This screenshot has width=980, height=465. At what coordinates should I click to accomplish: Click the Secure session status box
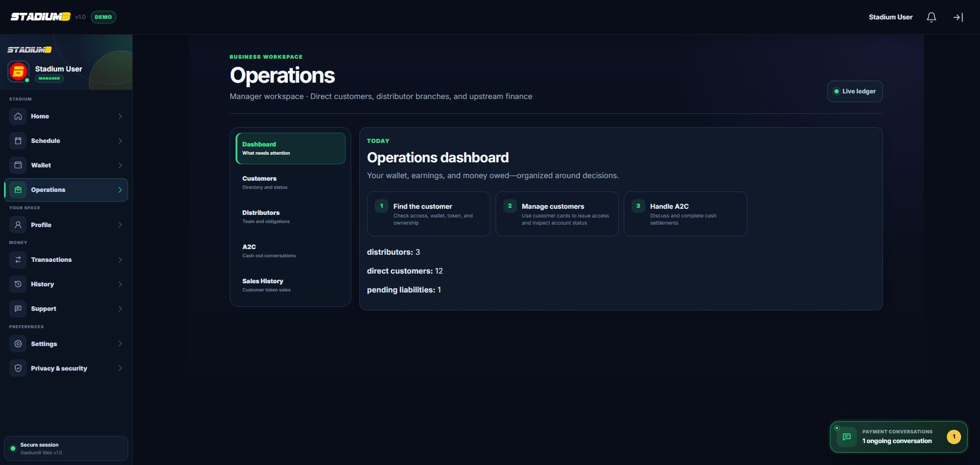[x=66, y=449]
